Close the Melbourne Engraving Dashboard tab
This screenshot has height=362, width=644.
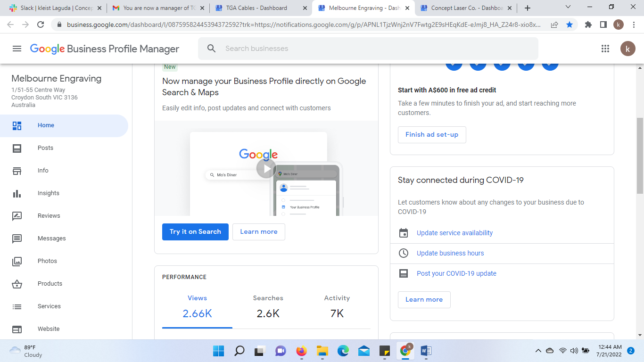[406, 8]
